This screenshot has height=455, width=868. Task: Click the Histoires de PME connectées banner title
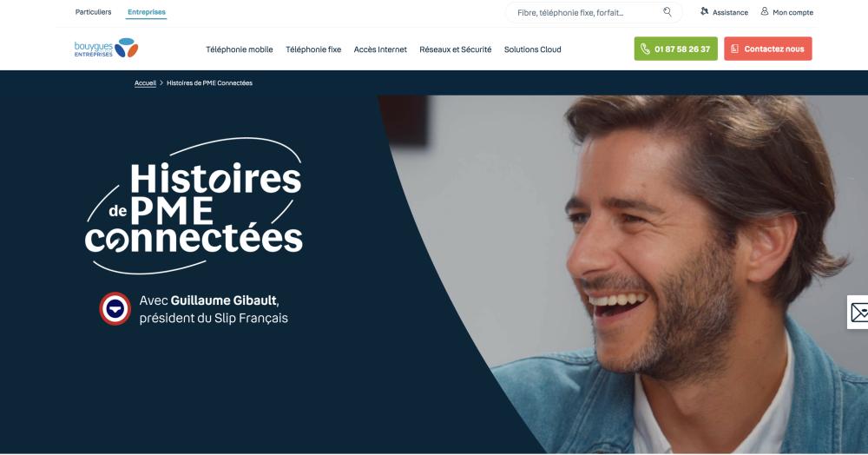point(194,206)
